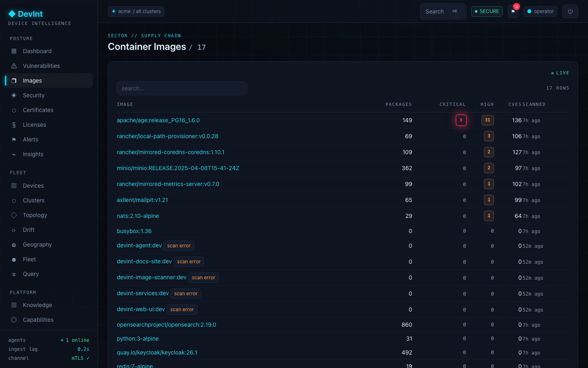Focus the images table search field
This screenshot has height=368, width=588.
coord(182,88)
